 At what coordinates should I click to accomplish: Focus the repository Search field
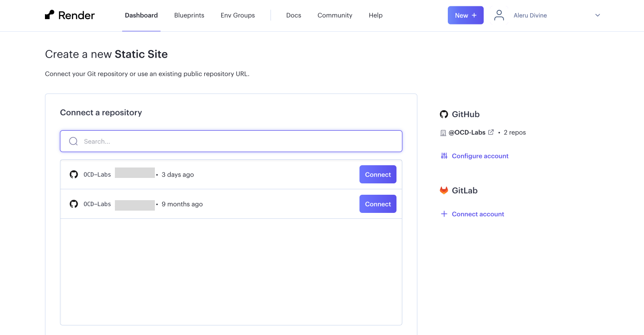pos(231,141)
